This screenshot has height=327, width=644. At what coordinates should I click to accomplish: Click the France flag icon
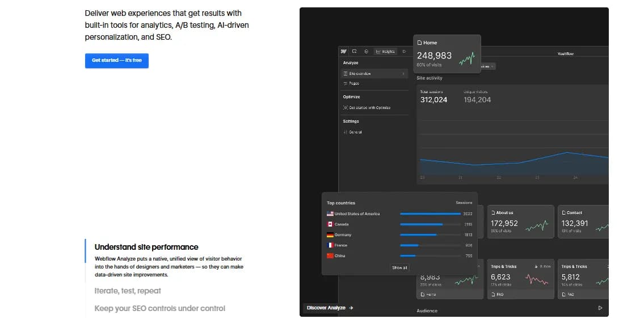pyautogui.click(x=330, y=245)
